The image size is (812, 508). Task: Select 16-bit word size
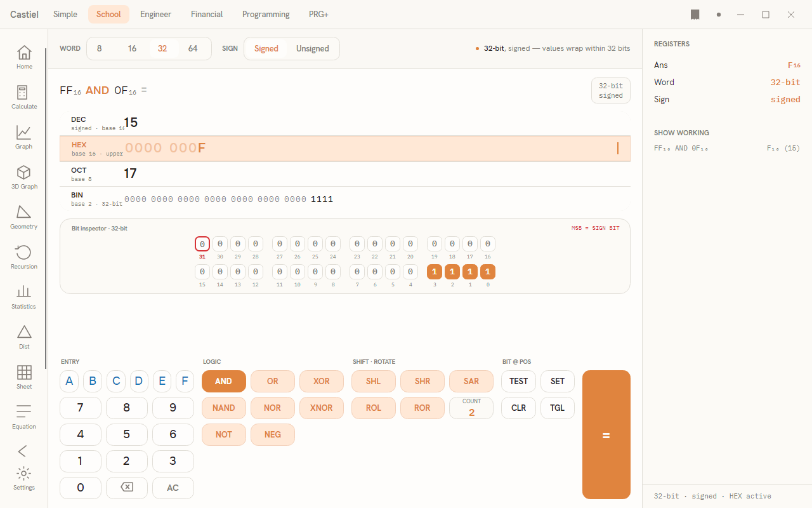pos(132,48)
